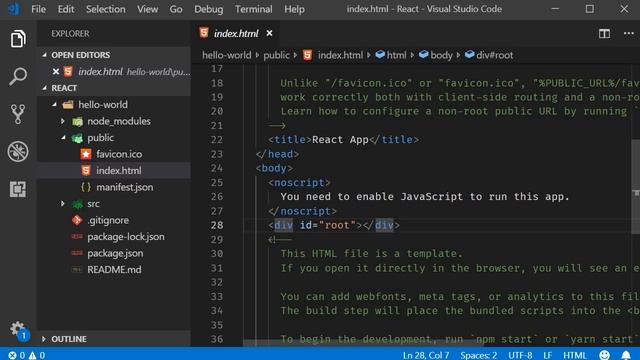Click UTF-8 encoding in status bar

tap(520, 355)
